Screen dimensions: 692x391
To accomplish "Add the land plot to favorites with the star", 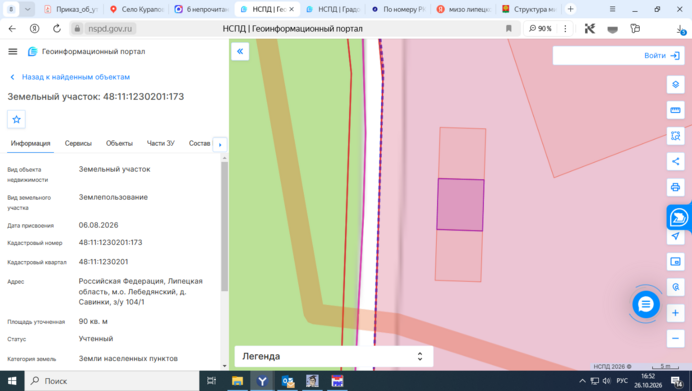I will coord(16,120).
